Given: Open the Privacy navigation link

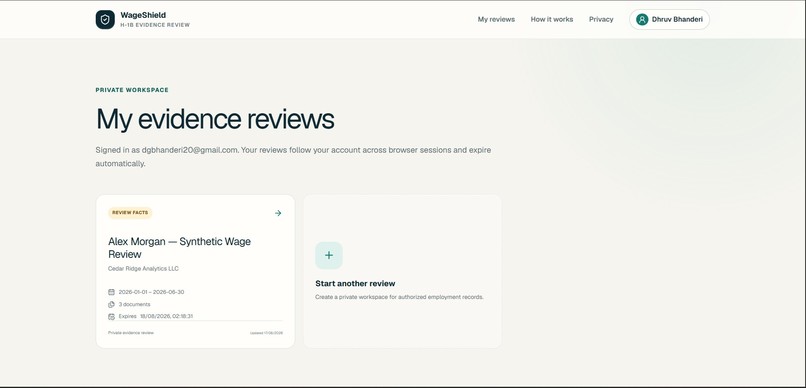Looking at the screenshot, I should 601,20.
